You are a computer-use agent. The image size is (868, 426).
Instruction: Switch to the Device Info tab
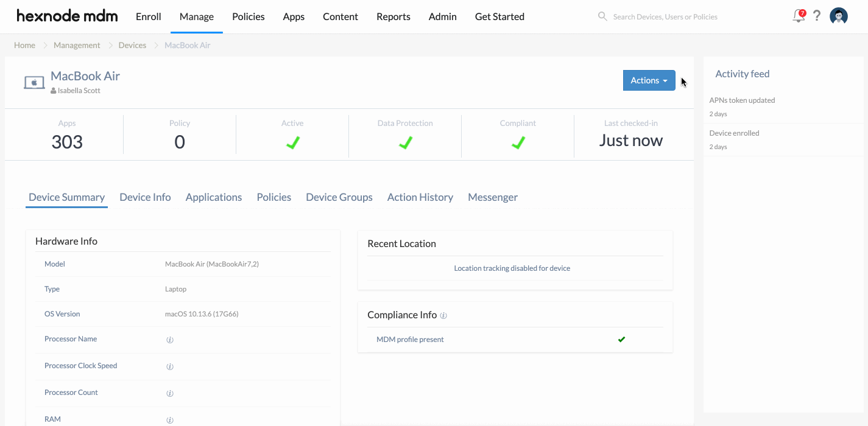(145, 197)
